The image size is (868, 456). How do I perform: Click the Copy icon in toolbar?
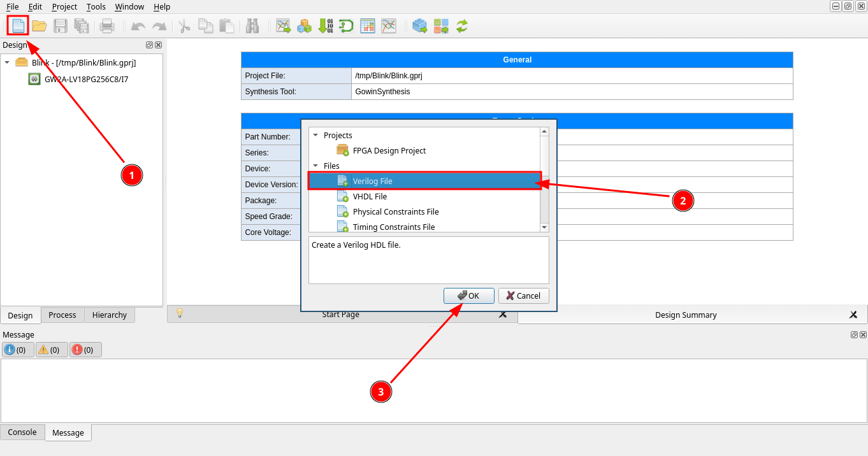pyautogui.click(x=205, y=25)
